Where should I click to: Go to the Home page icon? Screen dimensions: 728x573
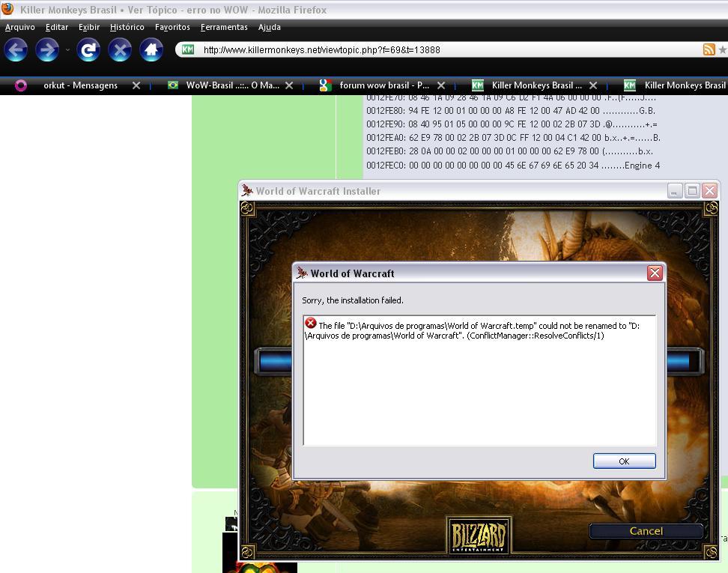pyautogui.click(x=151, y=50)
